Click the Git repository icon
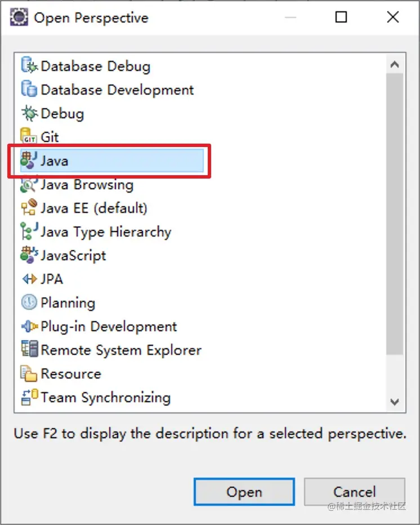Screen dimensions: 420x525 tap(29, 136)
